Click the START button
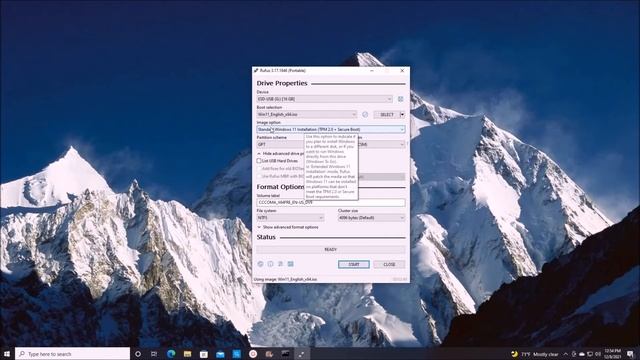The height and width of the screenshot is (360, 640). point(354,264)
